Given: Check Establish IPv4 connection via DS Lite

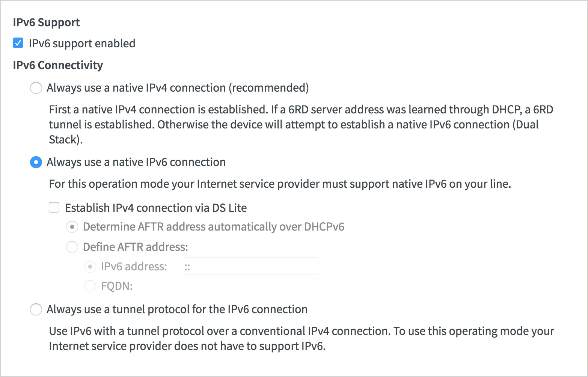Looking at the screenshot, I should [x=54, y=207].
